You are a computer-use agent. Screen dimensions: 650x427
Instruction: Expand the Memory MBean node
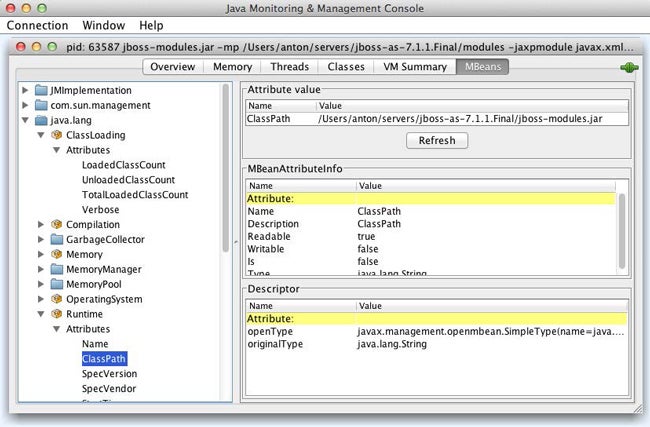(41, 254)
